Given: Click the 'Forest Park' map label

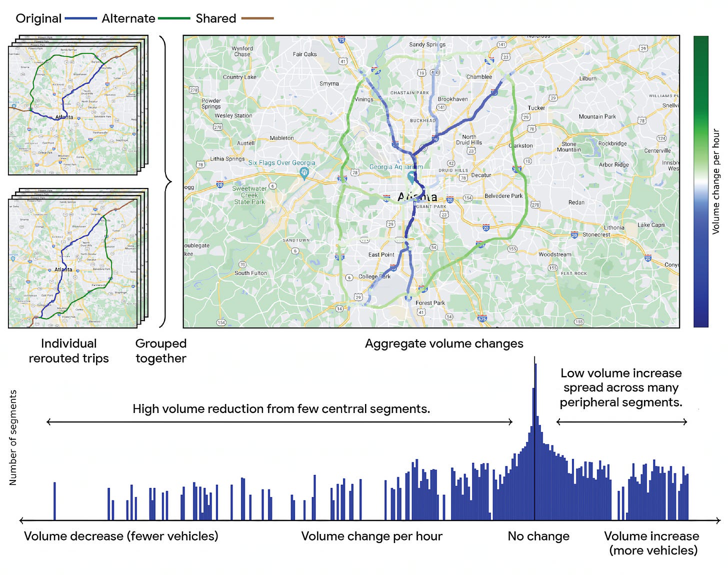Looking at the screenshot, I should [430, 302].
